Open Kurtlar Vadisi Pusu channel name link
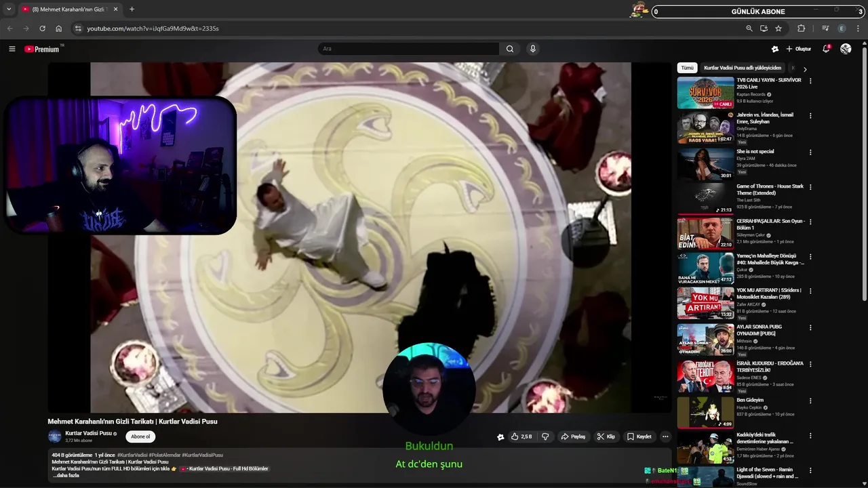Viewport: 868px width, 488px height. click(88, 433)
